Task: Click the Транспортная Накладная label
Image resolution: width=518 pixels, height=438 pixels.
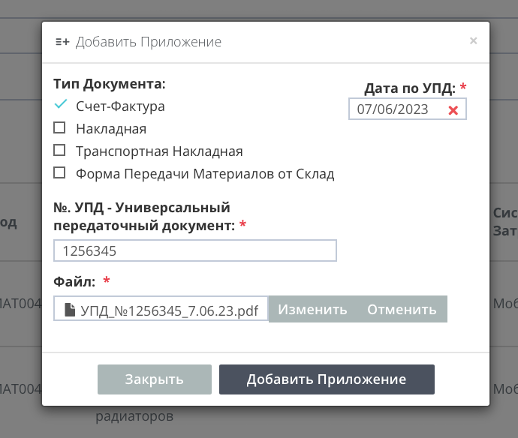Action: click(x=159, y=151)
